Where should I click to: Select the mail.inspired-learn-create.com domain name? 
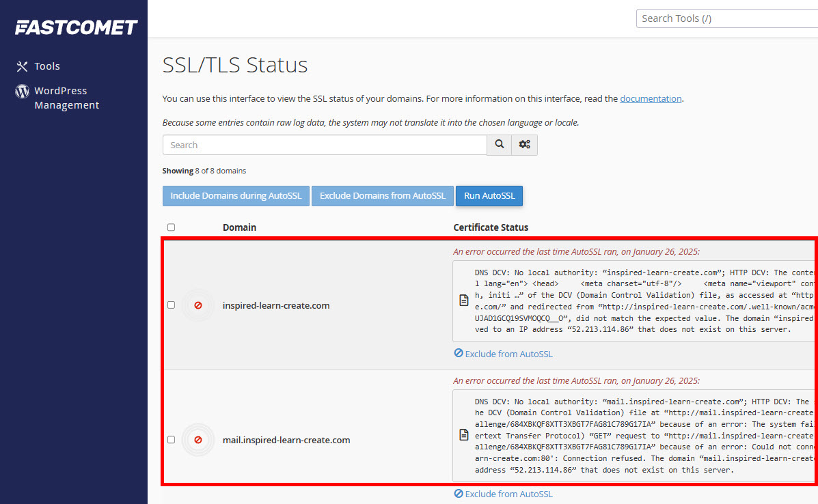click(286, 440)
